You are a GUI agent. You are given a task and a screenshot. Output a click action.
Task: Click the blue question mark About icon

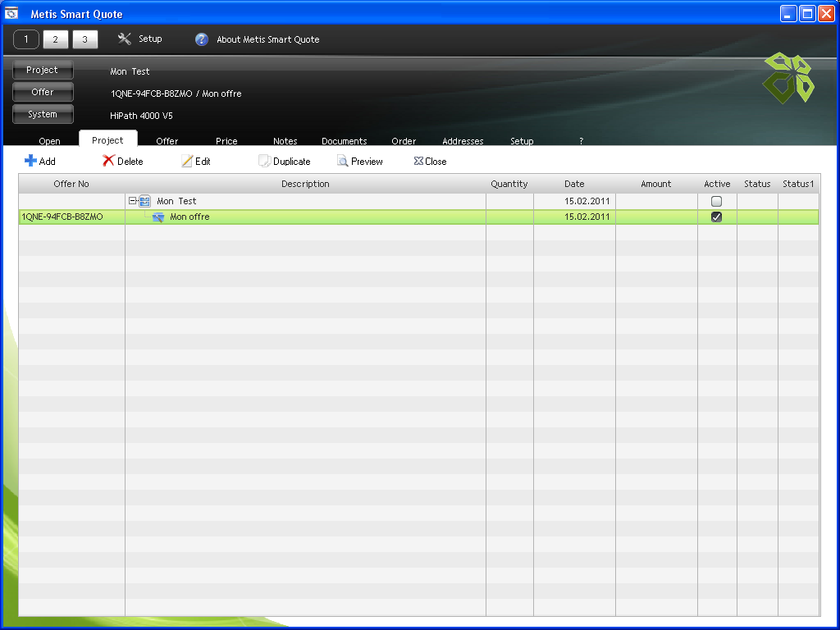(202, 39)
